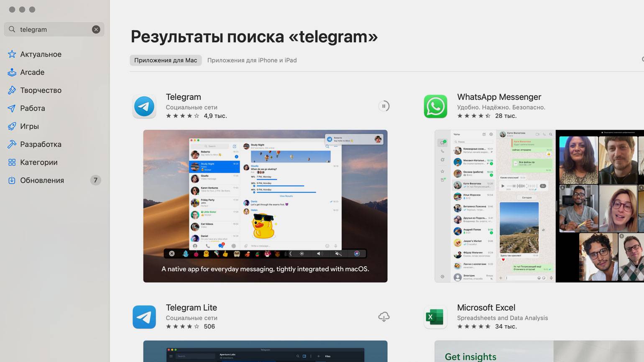The height and width of the screenshot is (362, 644).
Task: Click the paintbrush icon beside Творчество
Action: [x=12, y=90]
